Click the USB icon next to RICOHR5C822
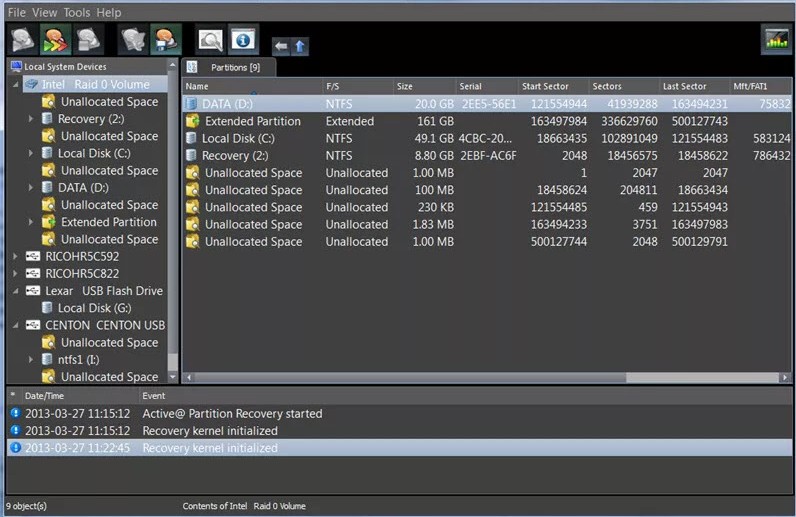796x517 pixels. coord(32,274)
